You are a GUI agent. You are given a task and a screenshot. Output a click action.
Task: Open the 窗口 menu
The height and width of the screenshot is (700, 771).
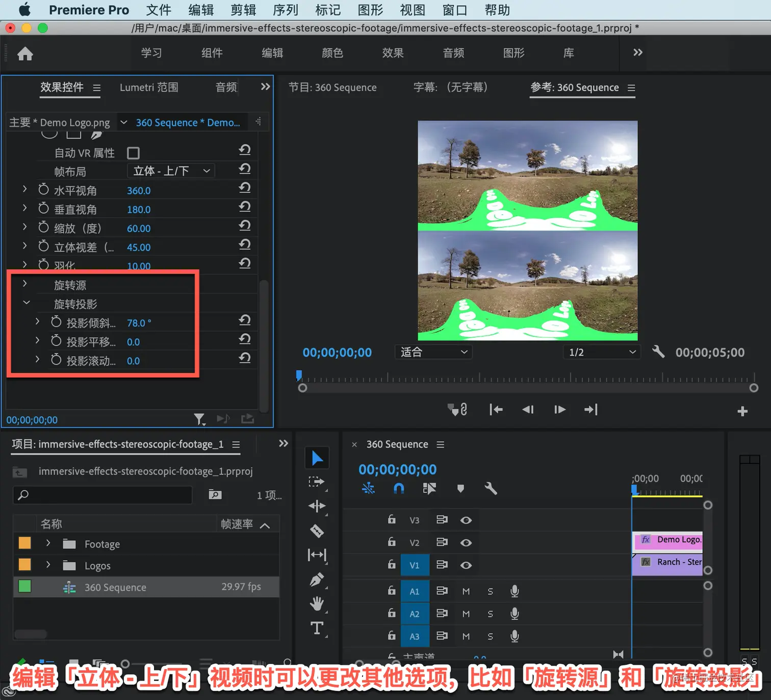pyautogui.click(x=455, y=10)
